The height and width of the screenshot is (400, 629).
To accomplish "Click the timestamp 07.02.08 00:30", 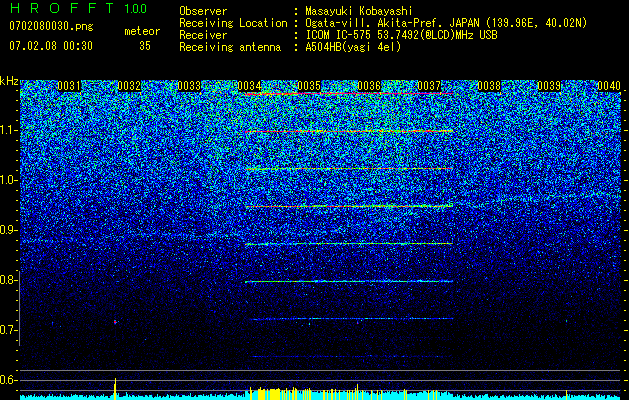I will coord(51,46).
